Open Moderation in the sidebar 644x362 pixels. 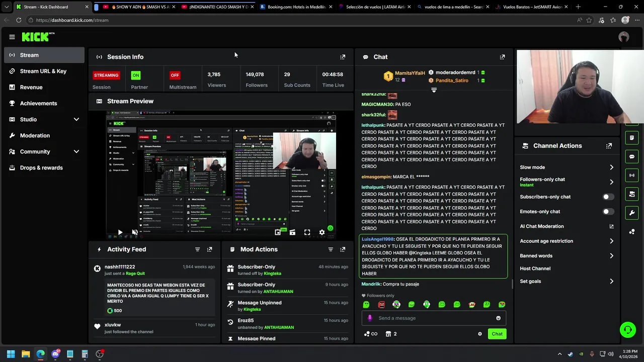(x=44, y=135)
